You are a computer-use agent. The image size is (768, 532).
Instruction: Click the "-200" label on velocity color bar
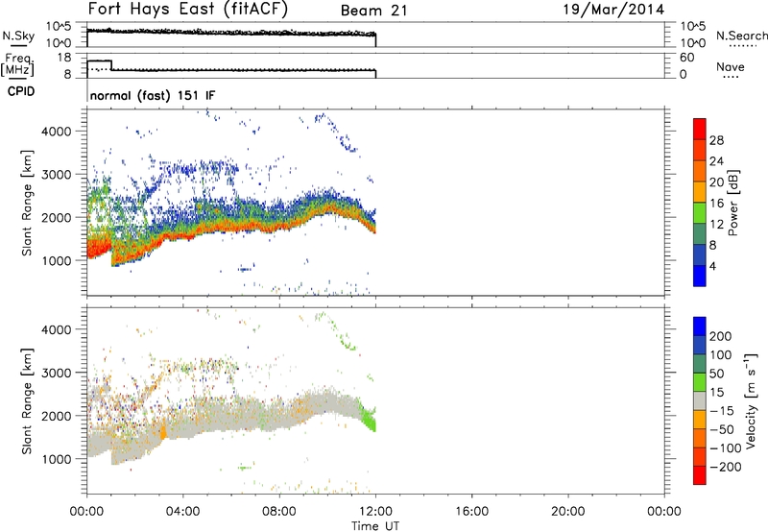(x=726, y=467)
